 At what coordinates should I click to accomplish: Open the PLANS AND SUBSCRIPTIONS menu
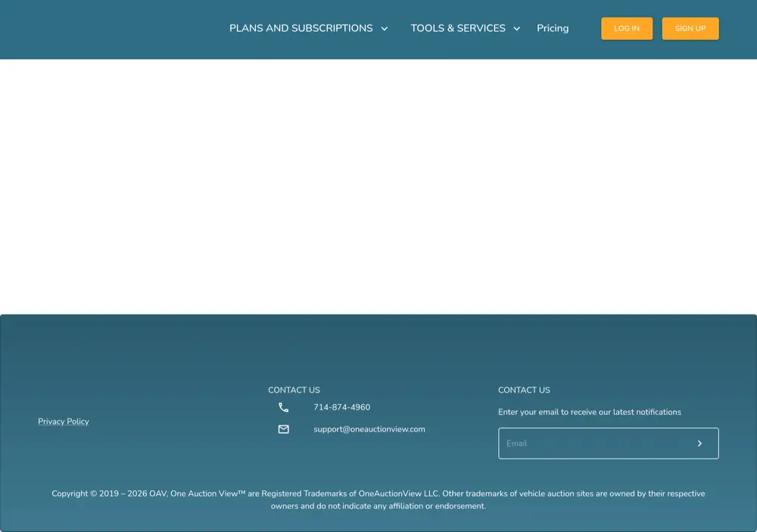click(301, 29)
